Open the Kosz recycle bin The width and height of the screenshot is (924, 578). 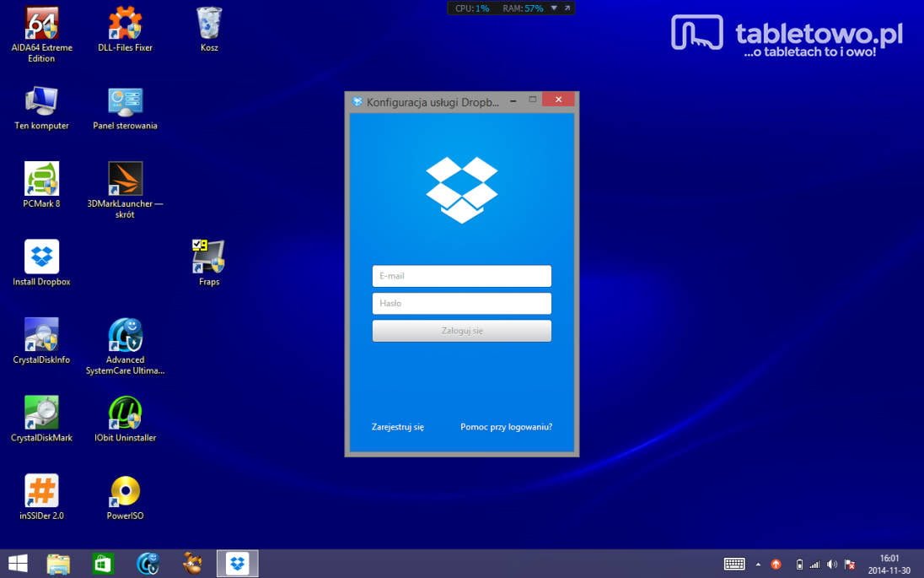point(209,30)
